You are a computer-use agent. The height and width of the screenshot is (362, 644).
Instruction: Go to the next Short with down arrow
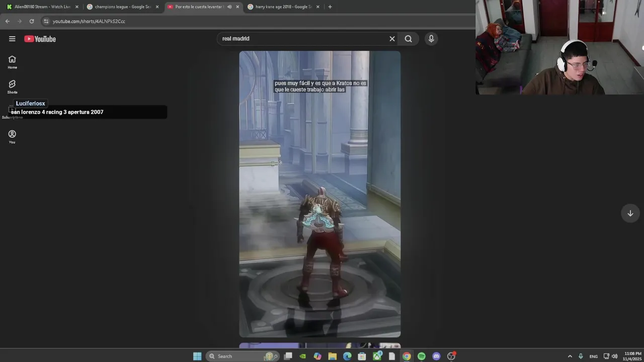[630, 213]
